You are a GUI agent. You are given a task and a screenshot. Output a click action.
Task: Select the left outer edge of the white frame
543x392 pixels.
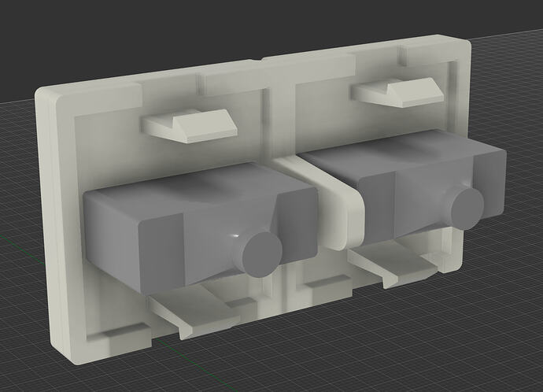[46, 236]
